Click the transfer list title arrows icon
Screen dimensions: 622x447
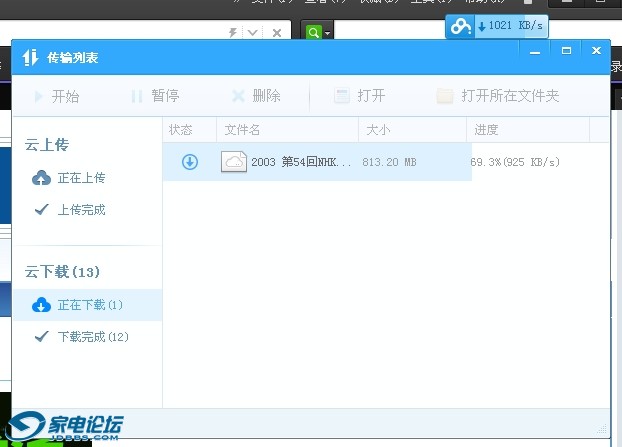click(30, 58)
